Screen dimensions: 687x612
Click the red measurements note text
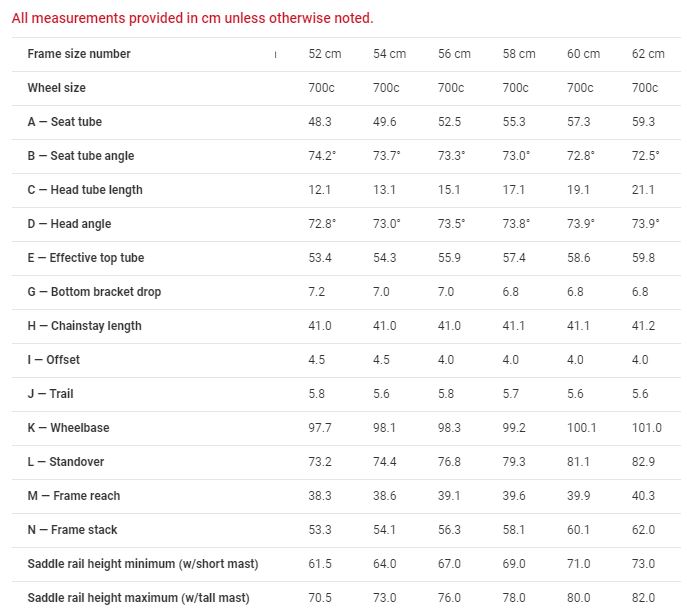(x=192, y=18)
